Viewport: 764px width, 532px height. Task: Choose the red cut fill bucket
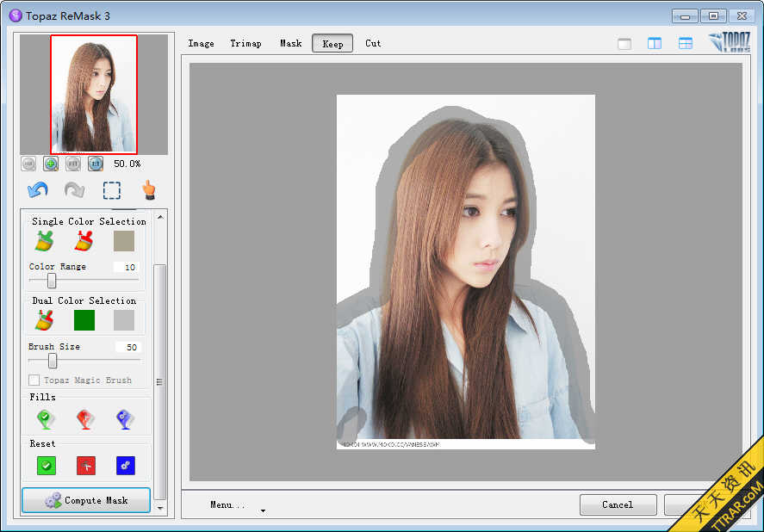tap(85, 419)
